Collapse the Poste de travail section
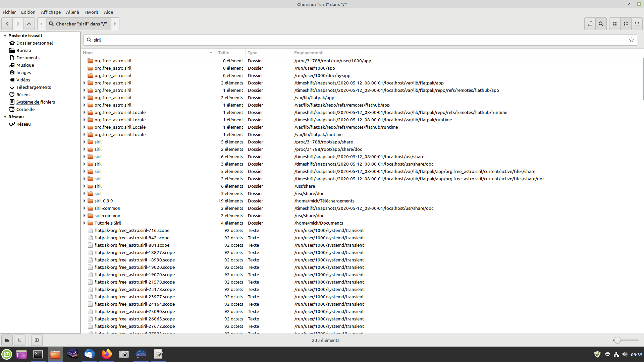Image resolution: width=644 pixels, height=362 pixels. coord(5,36)
